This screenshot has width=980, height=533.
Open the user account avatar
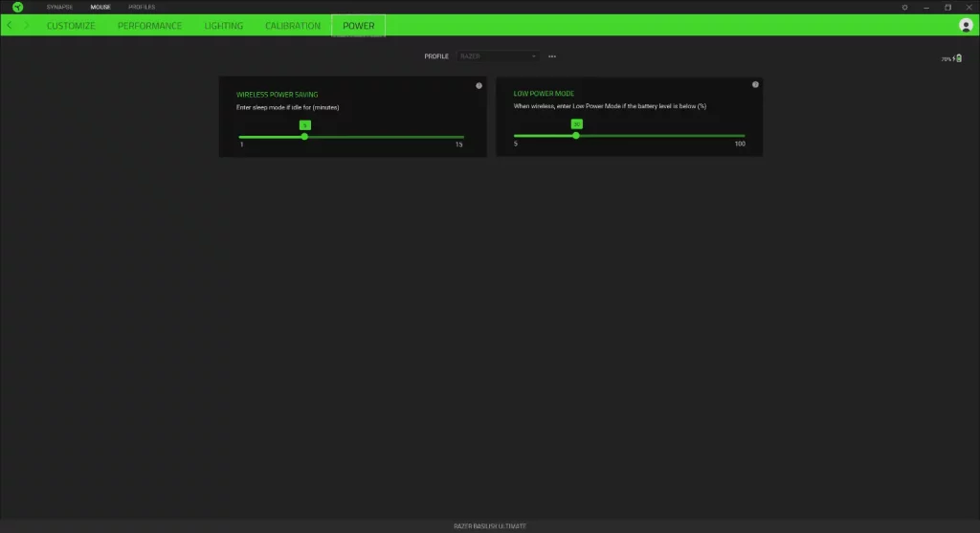[x=965, y=26]
